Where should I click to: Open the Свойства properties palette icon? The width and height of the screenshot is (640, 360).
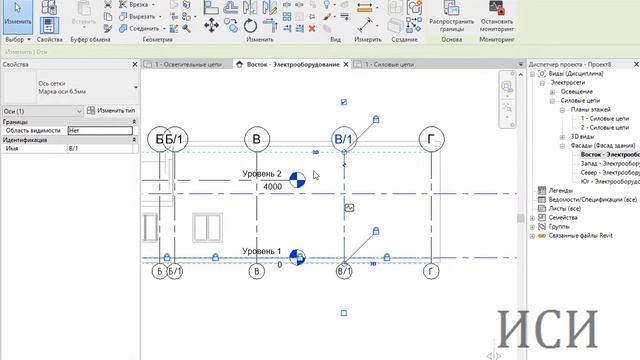click(49, 25)
